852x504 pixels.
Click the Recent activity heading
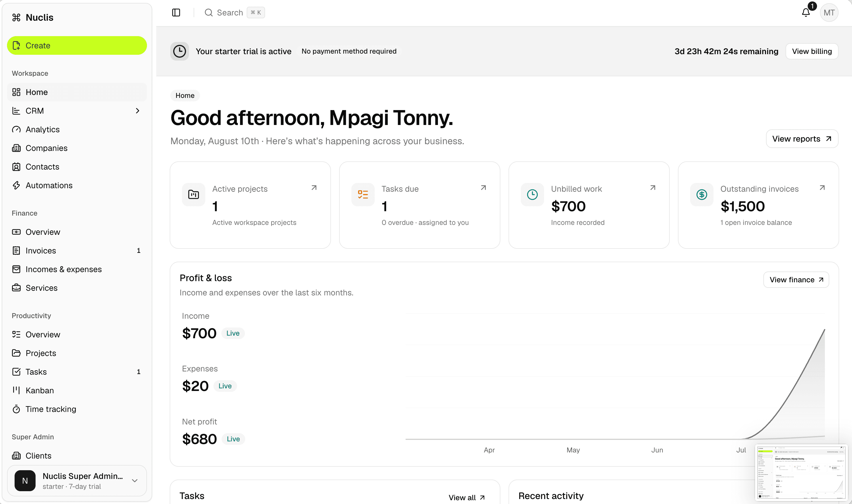click(x=551, y=496)
